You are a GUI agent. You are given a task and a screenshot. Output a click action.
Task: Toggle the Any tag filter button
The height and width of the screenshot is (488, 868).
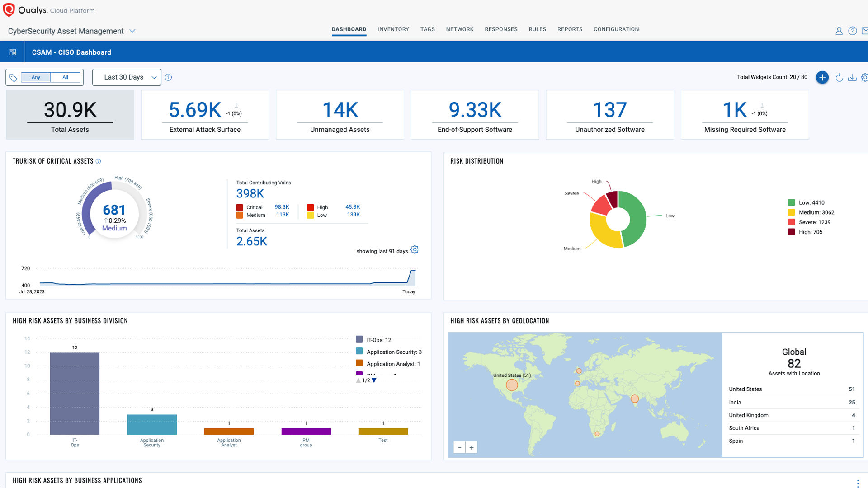point(36,77)
